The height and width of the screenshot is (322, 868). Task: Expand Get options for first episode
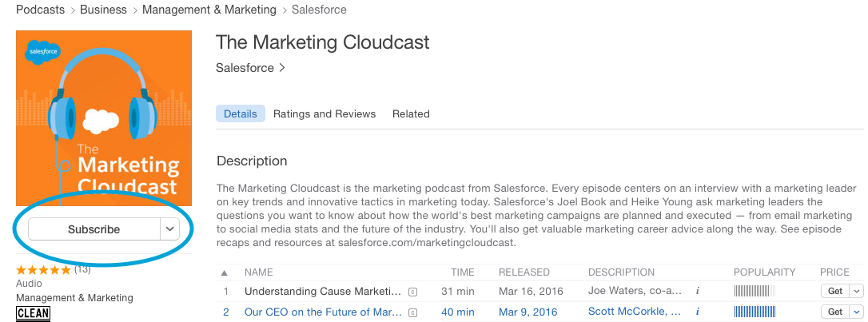tap(857, 292)
